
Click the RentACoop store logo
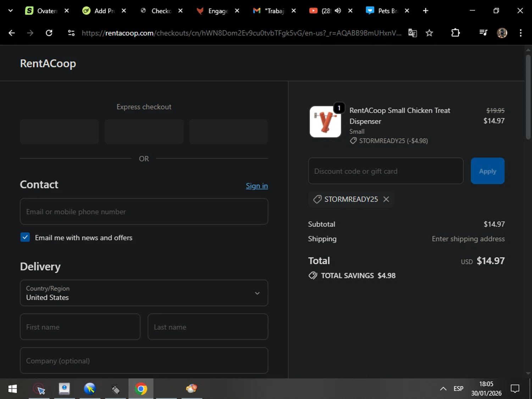(48, 63)
